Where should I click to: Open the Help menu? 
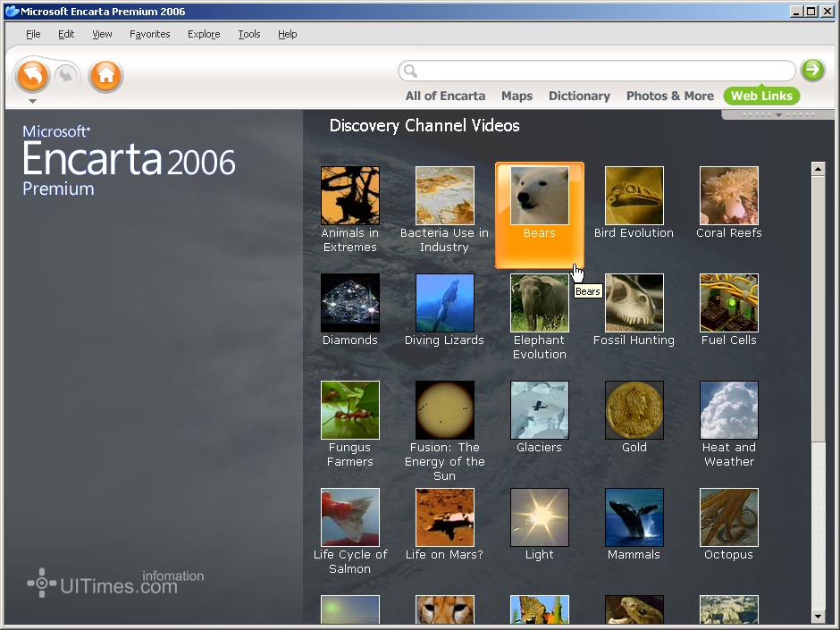click(287, 34)
